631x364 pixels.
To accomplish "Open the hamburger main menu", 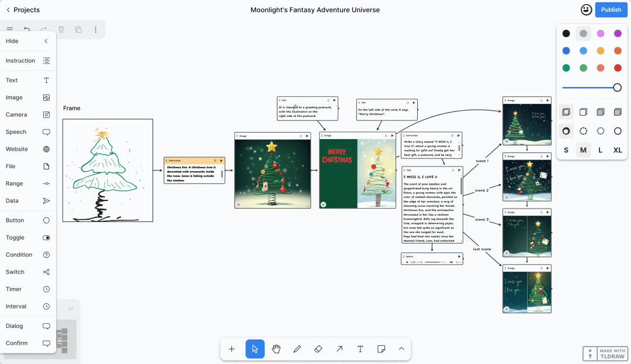I will (x=10, y=29).
